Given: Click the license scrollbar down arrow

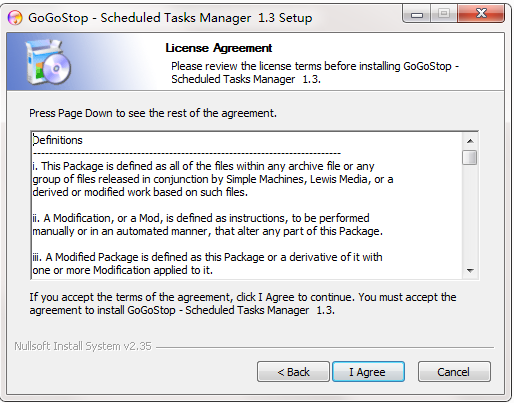Looking at the screenshot, I should 470,270.
